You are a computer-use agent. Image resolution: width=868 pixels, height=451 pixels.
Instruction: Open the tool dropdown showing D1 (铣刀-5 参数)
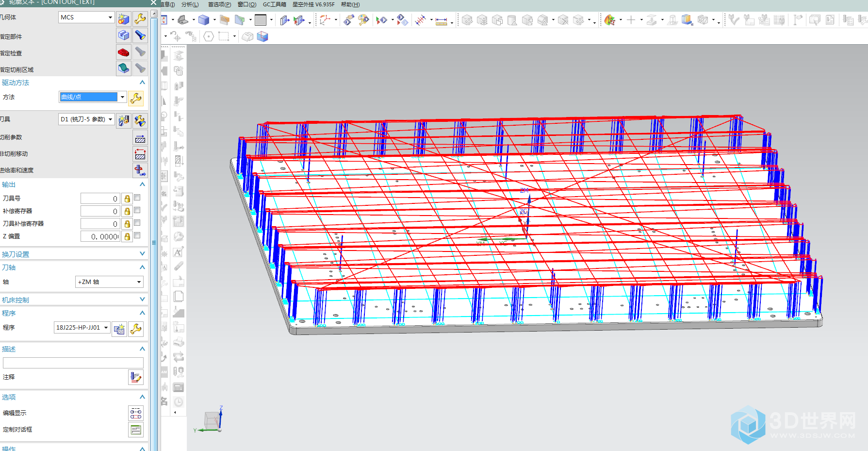(x=86, y=119)
